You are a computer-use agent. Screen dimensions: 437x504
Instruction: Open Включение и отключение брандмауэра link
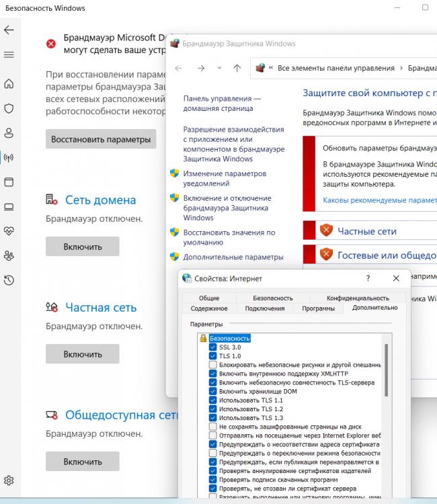[x=227, y=208]
